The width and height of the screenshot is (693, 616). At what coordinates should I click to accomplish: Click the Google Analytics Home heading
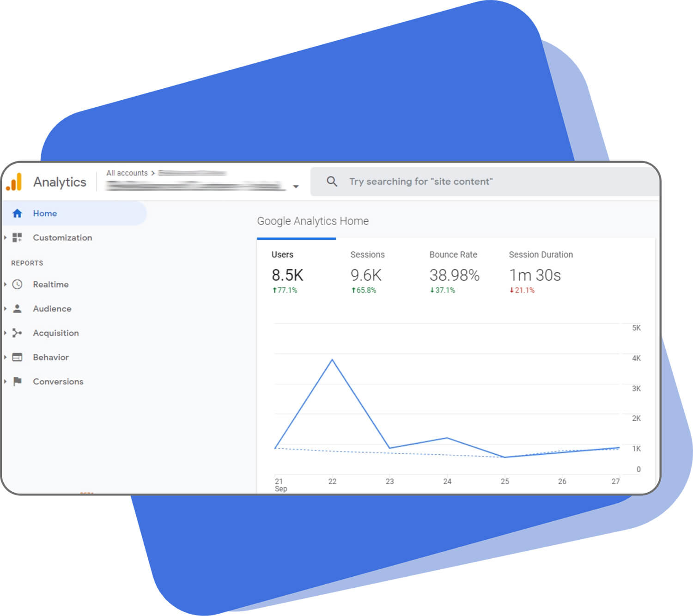pyautogui.click(x=313, y=221)
